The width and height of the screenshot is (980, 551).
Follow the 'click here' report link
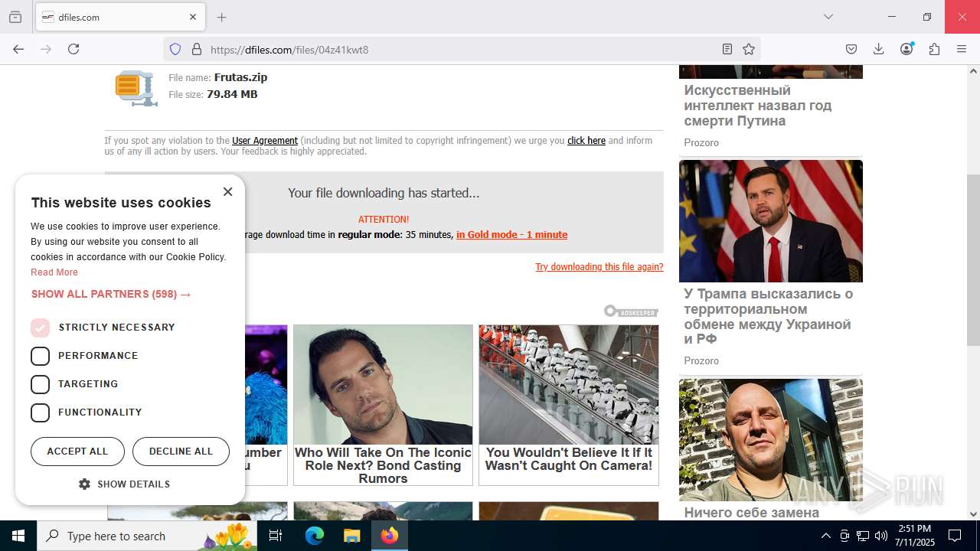[586, 141]
